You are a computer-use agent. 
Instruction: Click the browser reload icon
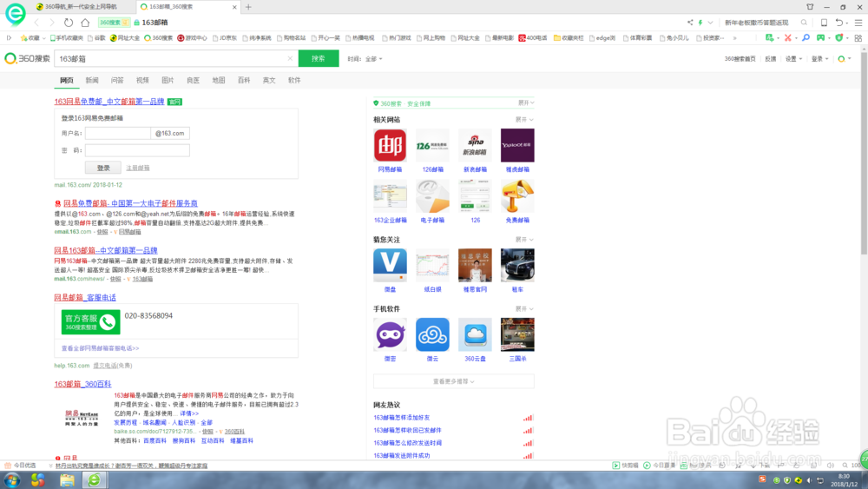point(68,23)
